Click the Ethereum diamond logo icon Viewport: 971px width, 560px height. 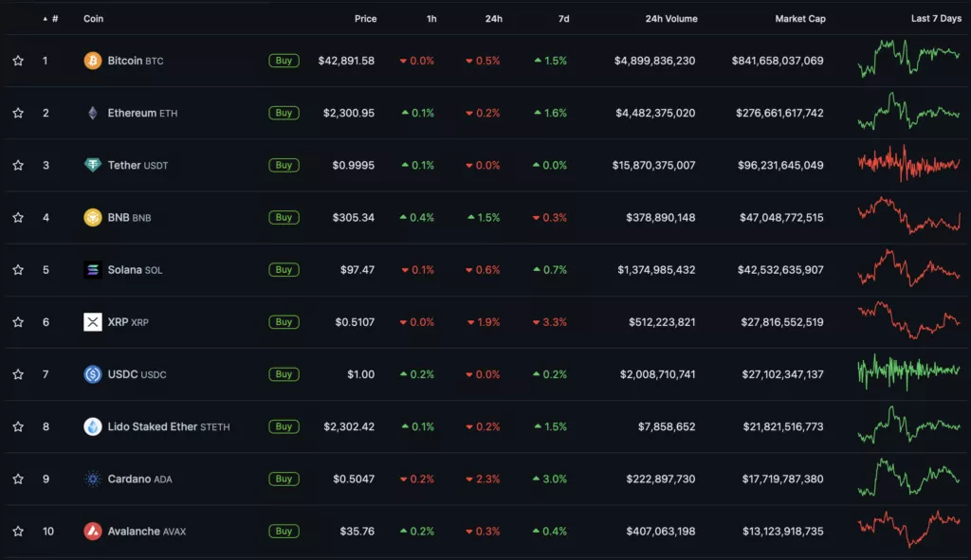click(x=93, y=113)
